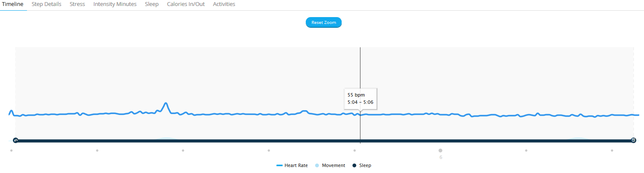Toggle the Heart Rate series label

pos(296,165)
